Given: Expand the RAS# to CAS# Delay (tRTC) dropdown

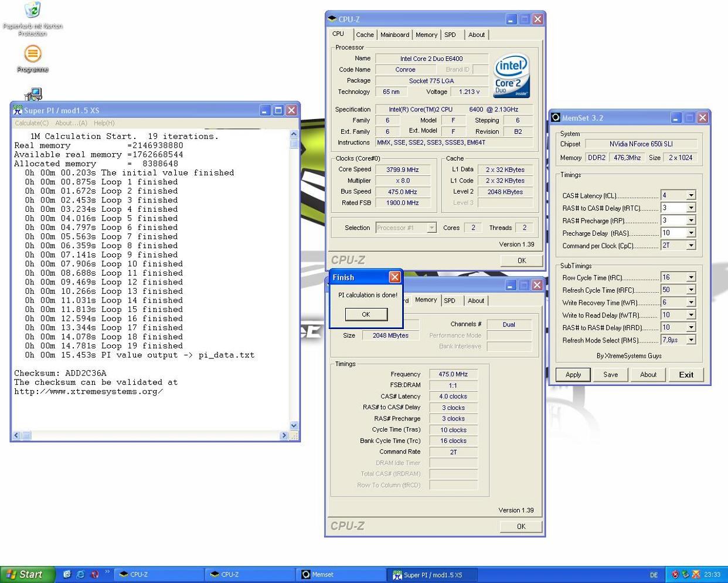Looking at the screenshot, I should pos(691,208).
